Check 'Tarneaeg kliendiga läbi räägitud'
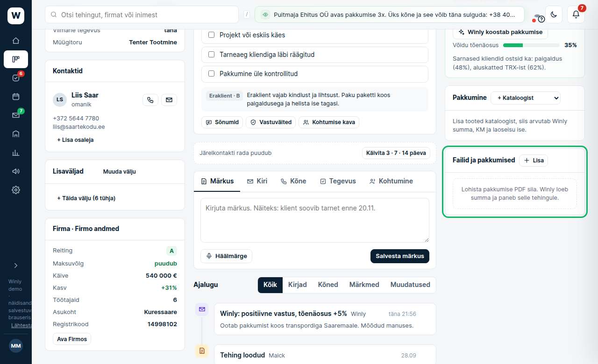Viewport: 598px width, 364px height. [211, 55]
